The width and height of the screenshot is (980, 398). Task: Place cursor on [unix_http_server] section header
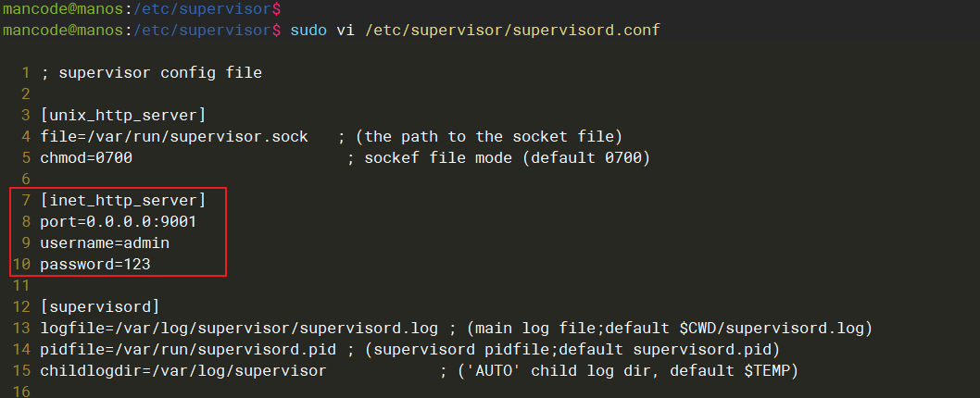(122, 115)
